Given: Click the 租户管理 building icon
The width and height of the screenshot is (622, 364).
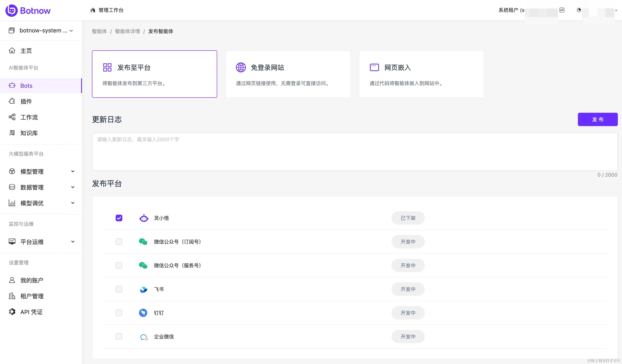Looking at the screenshot, I should click(12, 296).
